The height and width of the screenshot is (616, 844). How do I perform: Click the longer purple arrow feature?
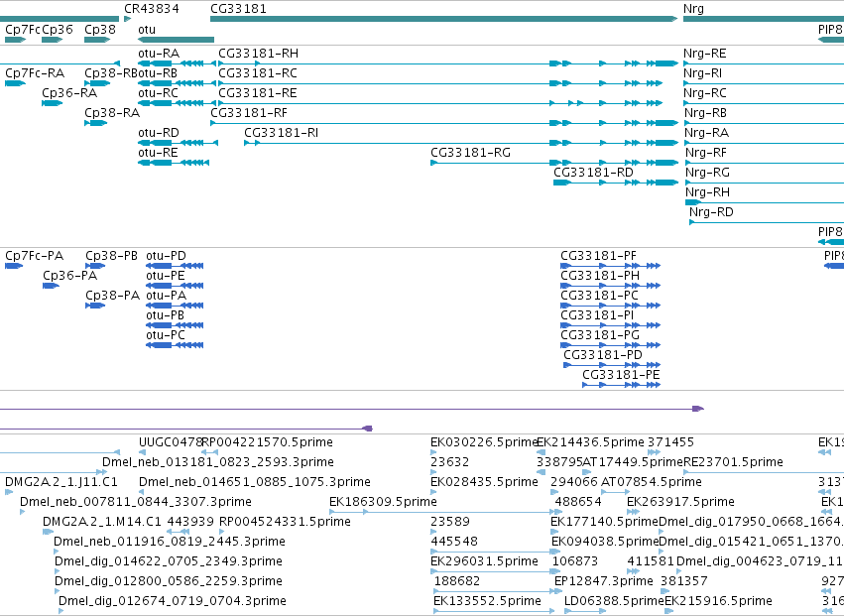point(352,409)
